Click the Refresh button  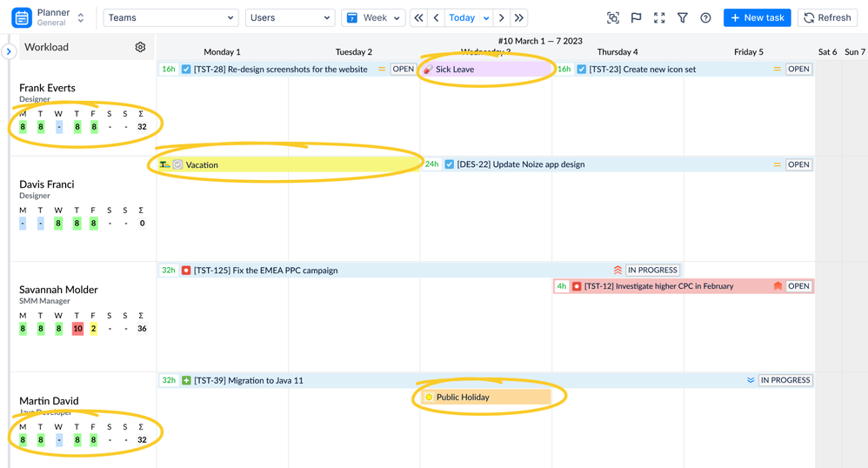click(x=828, y=17)
